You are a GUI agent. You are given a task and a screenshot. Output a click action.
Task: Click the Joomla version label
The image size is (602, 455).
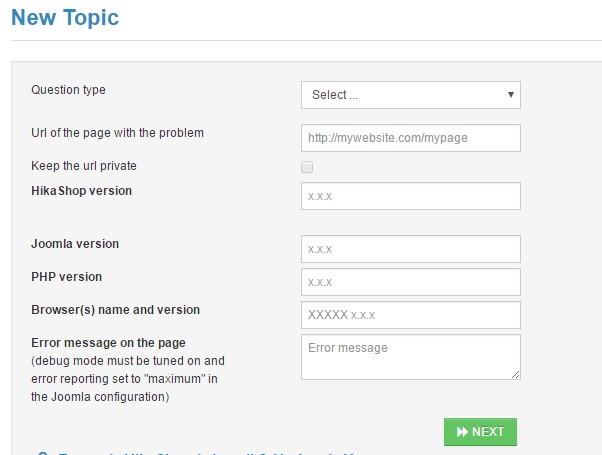(75, 243)
